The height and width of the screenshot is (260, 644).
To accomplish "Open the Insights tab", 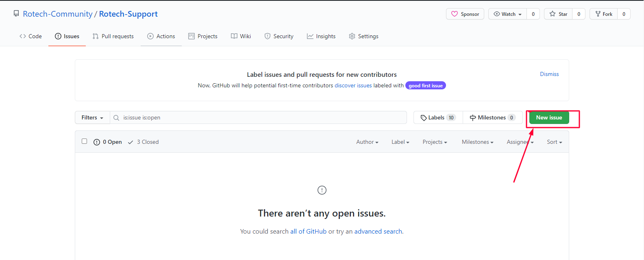I will pyautogui.click(x=321, y=36).
